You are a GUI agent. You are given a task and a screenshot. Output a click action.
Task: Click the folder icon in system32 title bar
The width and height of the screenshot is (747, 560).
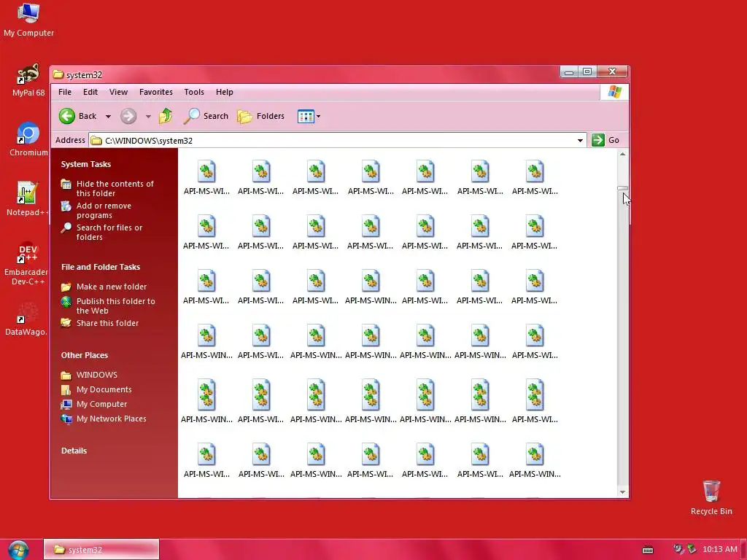click(58, 74)
